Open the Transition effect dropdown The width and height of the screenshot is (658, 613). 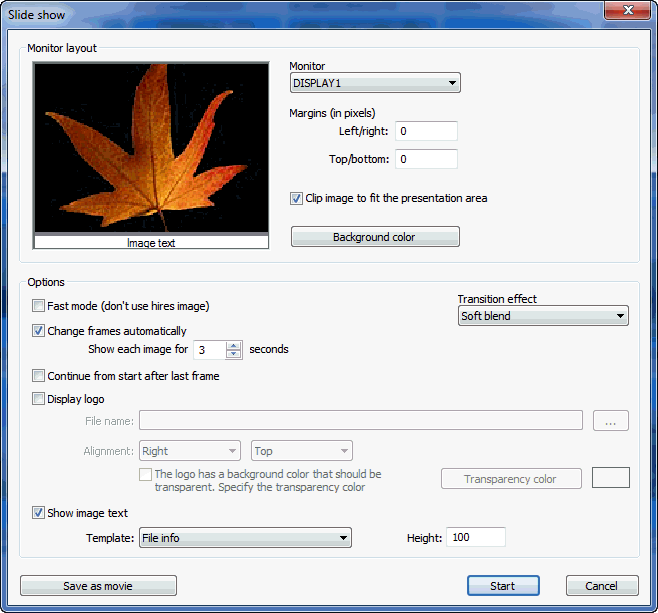543,316
